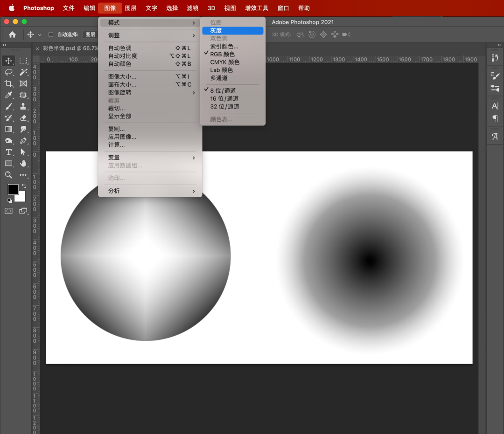Select the Gradient tool
Screen dimensions: 504x434
8,129
